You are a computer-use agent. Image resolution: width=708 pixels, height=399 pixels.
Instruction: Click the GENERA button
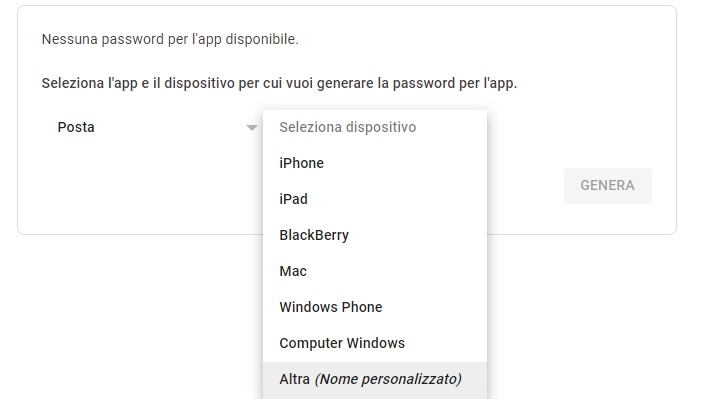click(x=607, y=186)
